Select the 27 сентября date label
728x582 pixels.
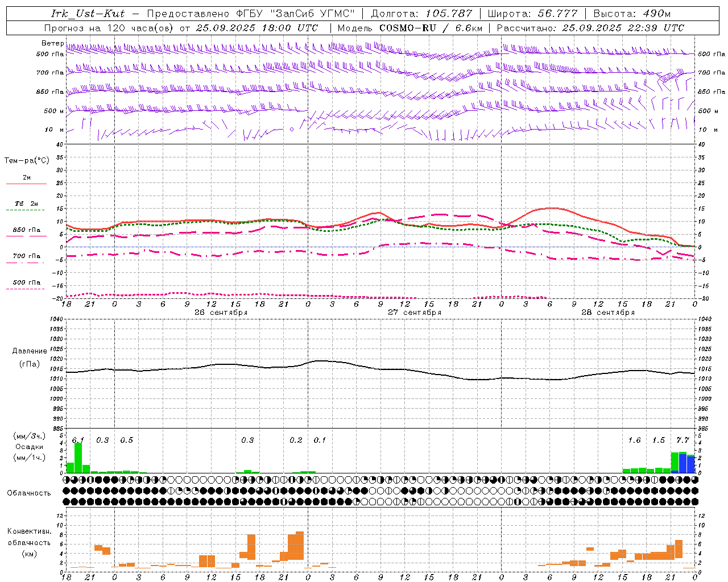pos(415,313)
